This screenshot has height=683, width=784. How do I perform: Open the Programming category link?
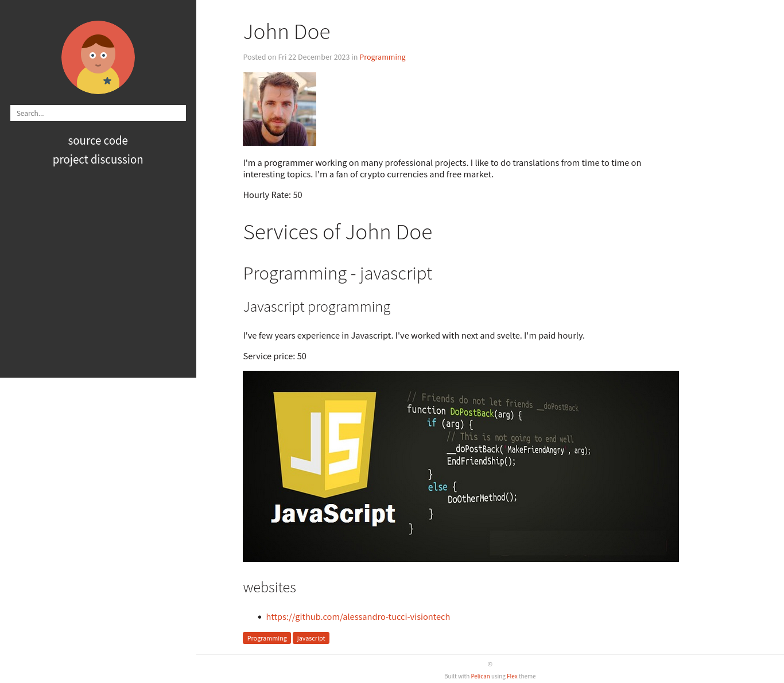pyautogui.click(x=382, y=57)
